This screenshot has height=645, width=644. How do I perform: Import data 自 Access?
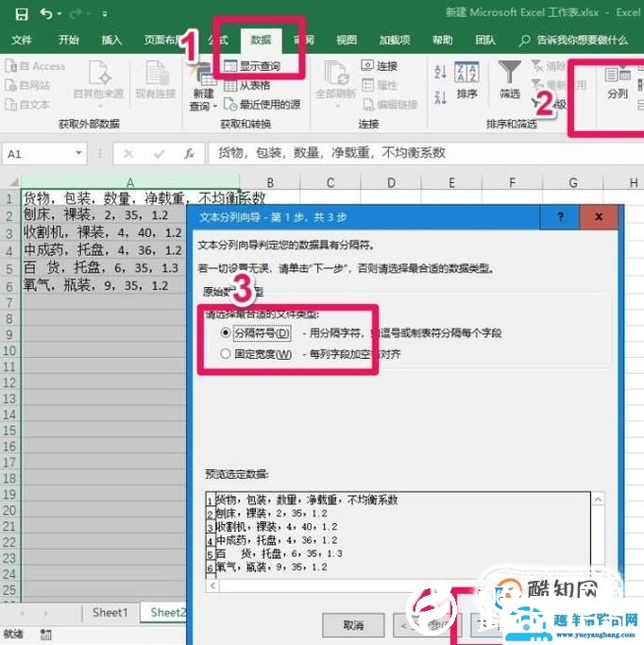35,66
